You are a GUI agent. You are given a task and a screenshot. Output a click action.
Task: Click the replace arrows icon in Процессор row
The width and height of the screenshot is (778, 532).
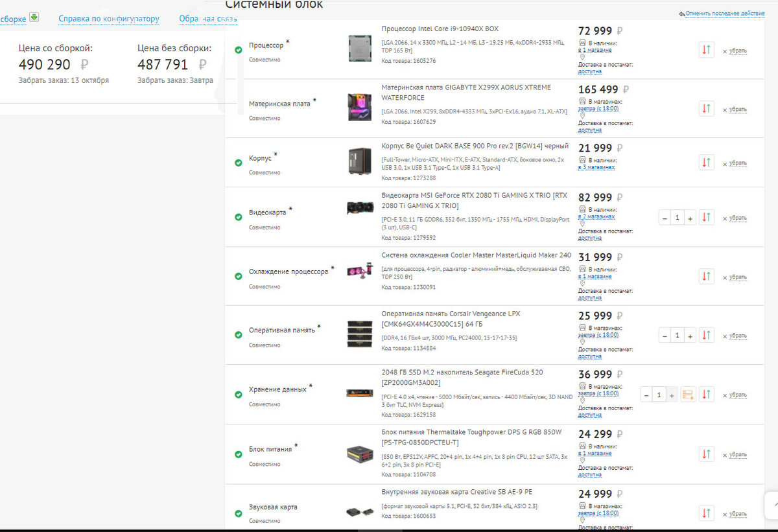click(x=707, y=50)
